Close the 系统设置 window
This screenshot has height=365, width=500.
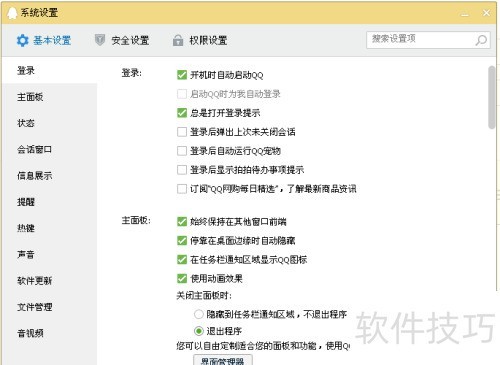coord(486,13)
